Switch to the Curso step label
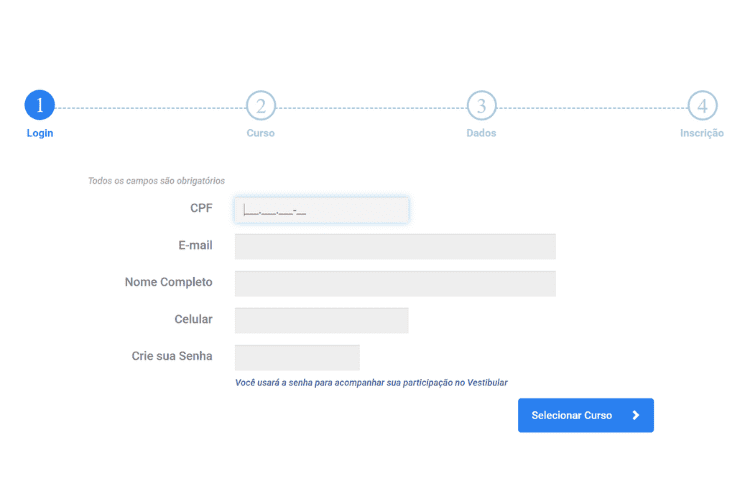This screenshot has width=750, height=500. [x=261, y=133]
